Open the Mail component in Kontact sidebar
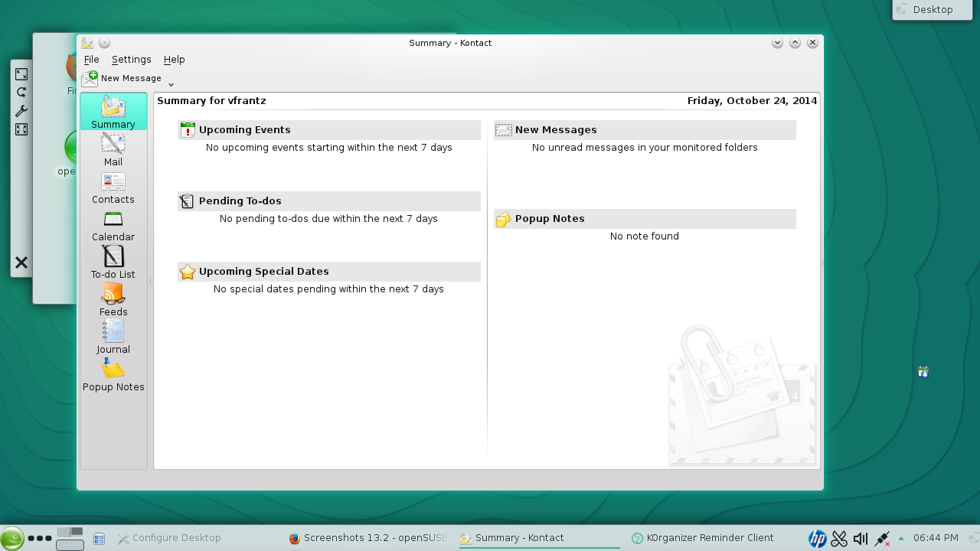The width and height of the screenshot is (980, 551). coord(113,149)
